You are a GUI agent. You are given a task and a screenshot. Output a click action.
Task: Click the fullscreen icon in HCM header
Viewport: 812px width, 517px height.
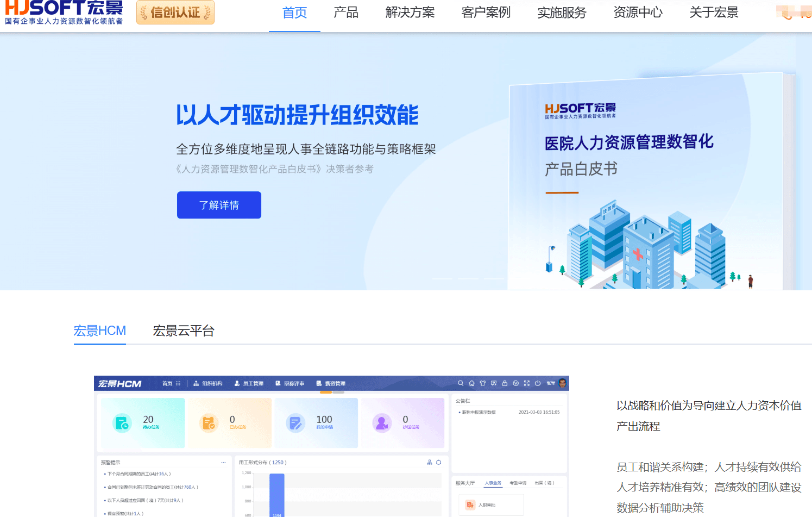(526, 383)
